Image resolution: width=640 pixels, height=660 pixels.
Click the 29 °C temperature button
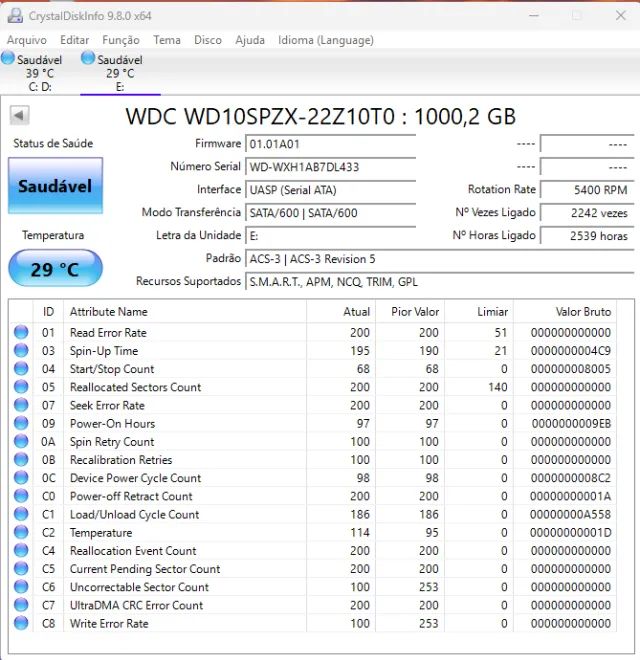tap(55, 269)
